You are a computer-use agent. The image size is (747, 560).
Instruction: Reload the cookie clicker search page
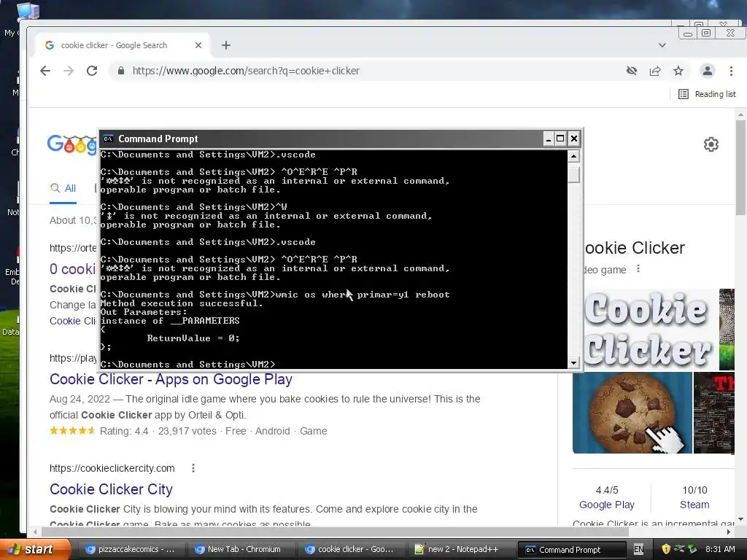(92, 71)
